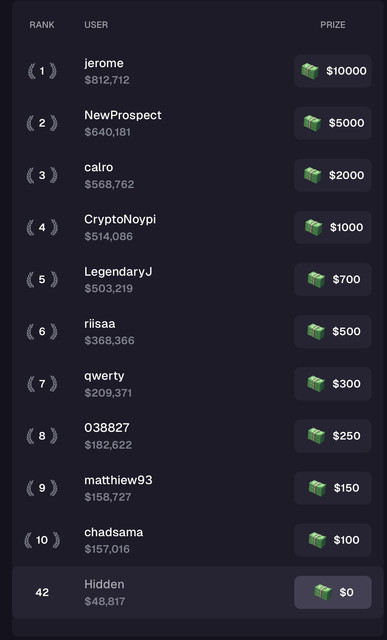Image resolution: width=387 pixels, height=640 pixels.
Task: Click the money stack icon beside $10000
Action: point(310,71)
